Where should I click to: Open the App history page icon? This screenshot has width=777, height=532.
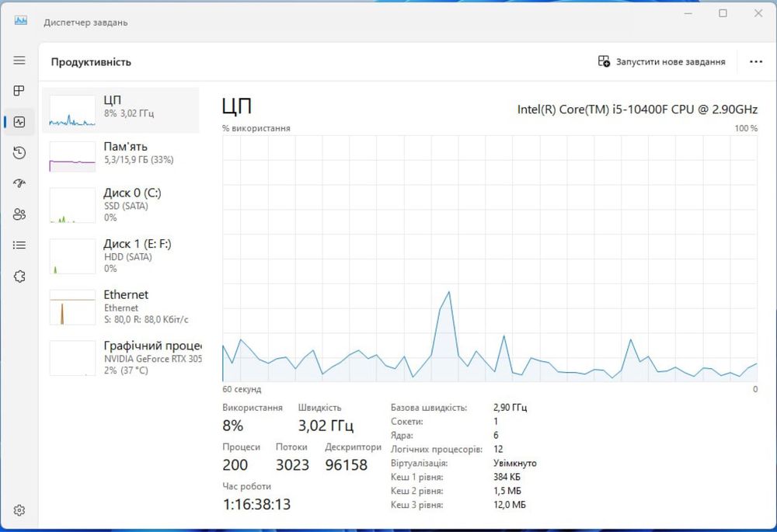(19, 152)
